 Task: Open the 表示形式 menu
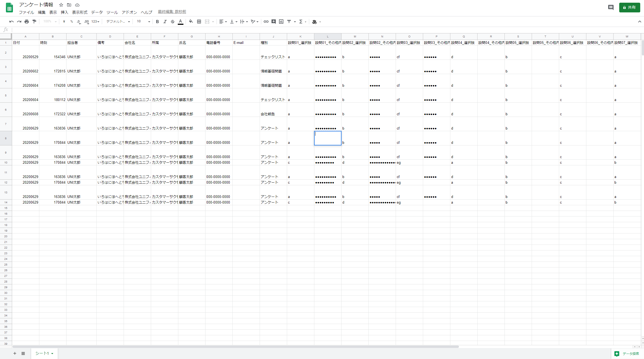coord(80,12)
